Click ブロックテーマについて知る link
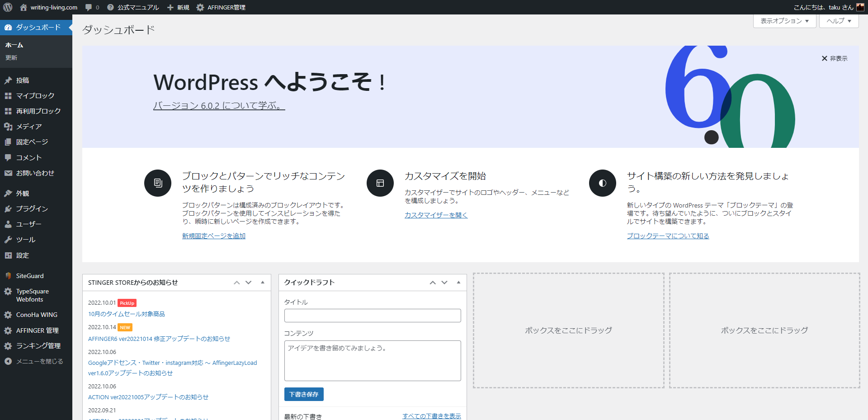The width and height of the screenshot is (868, 420). pyautogui.click(x=668, y=236)
